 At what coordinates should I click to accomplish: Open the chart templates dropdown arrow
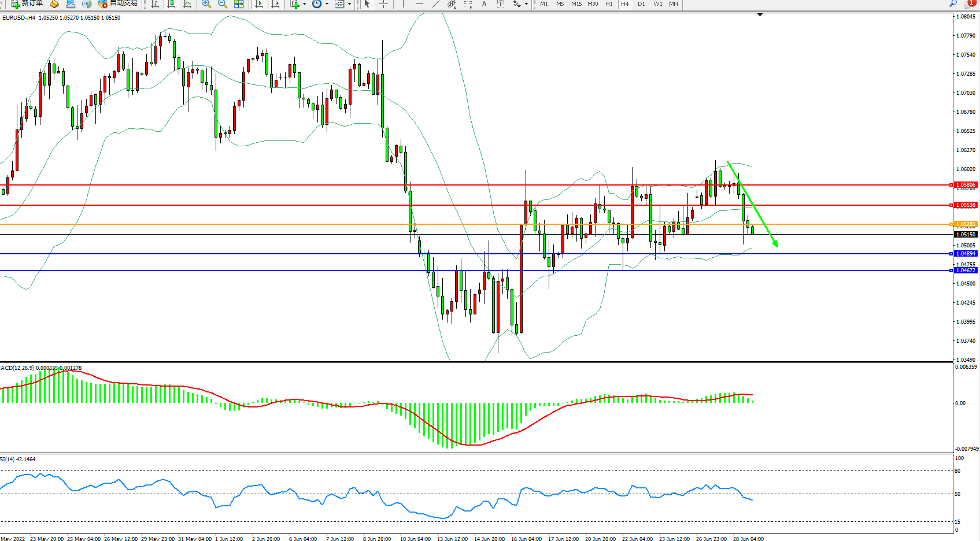[x=349, y=4]
